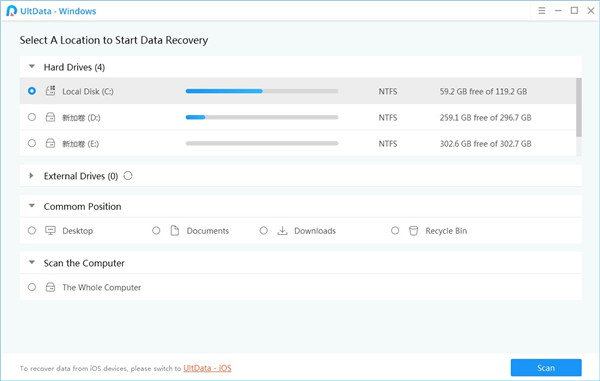Click '59.2 GB free of 119.2 GB'

(x=483, y=91)
